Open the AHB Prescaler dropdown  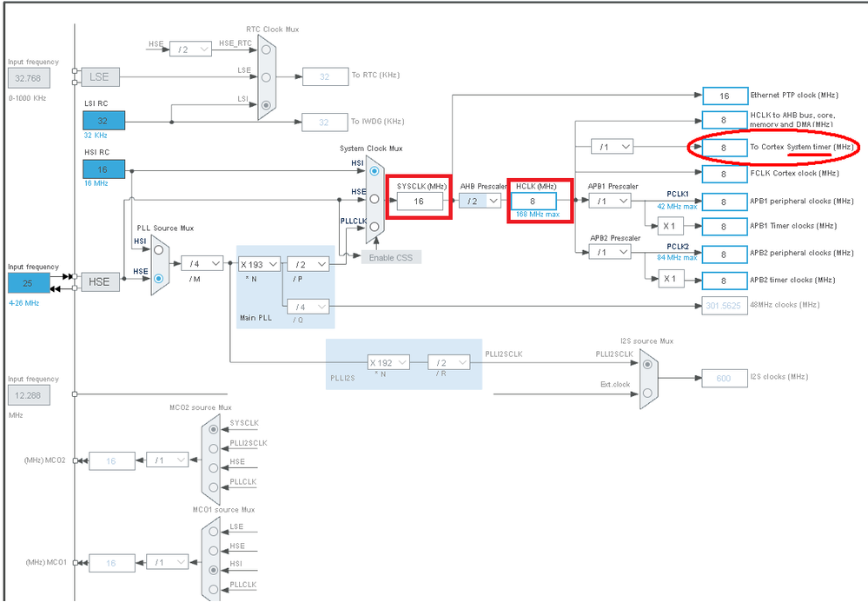click(x=480, y=201)
